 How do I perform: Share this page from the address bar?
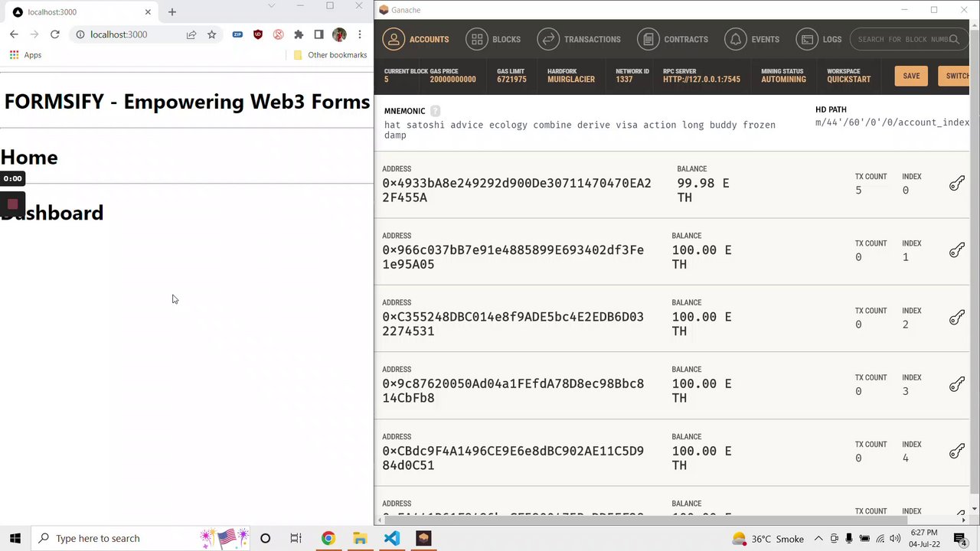[x=191, y=34]
